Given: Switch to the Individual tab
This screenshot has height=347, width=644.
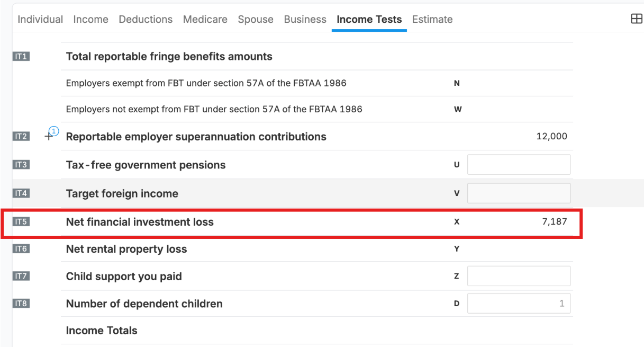Looking at the screenshot, I should [x=40, y=20].
